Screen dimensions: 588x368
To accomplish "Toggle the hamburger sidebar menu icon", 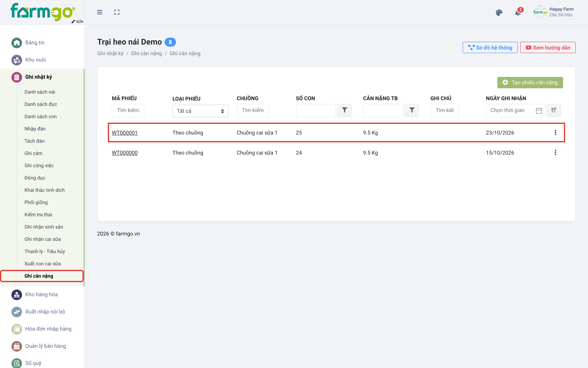I will click(x=100, y=12).
